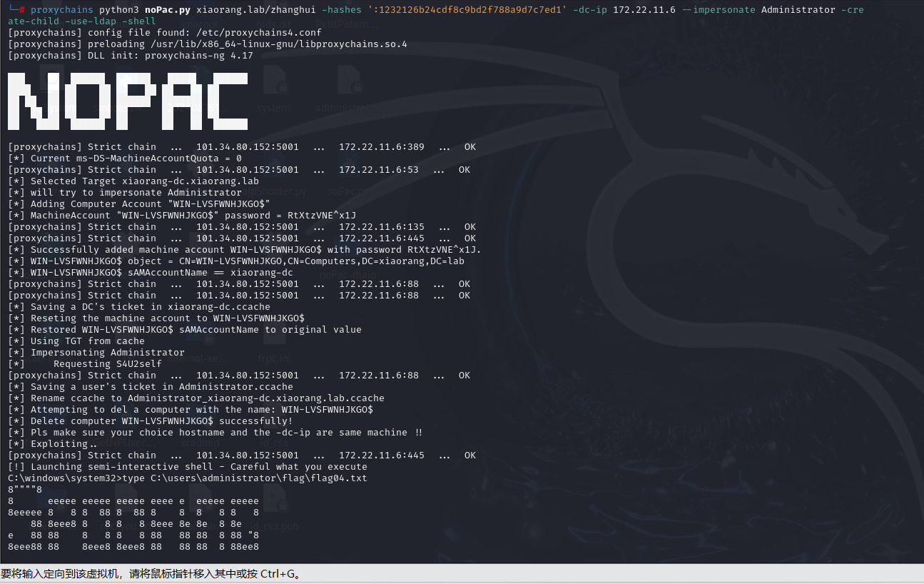This screenshot has width=924, height=584.
Task: Click 'Restored WIN-LVSFWNHJKGO$ sAMAccountName to original value' line
Action: [x=185, y=330]
